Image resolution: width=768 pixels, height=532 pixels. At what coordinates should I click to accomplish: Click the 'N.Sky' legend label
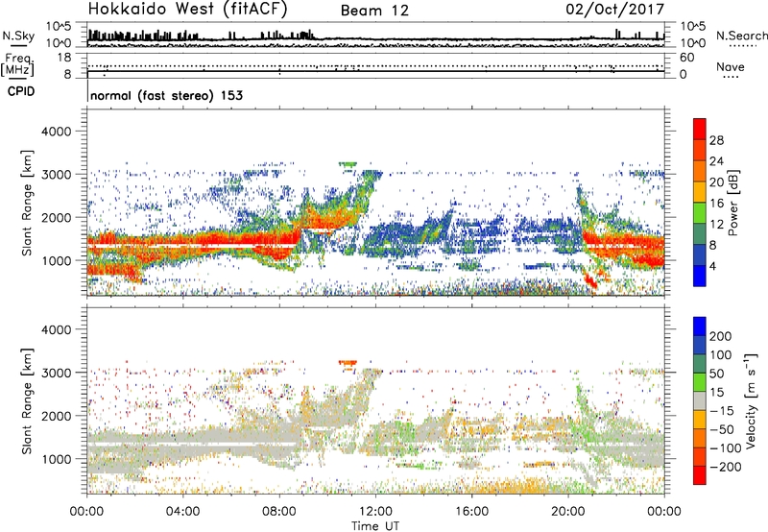pos(18,36)
